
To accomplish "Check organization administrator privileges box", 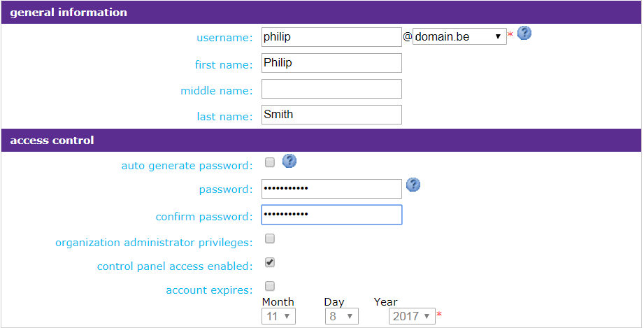I will (x=270, y=239).
